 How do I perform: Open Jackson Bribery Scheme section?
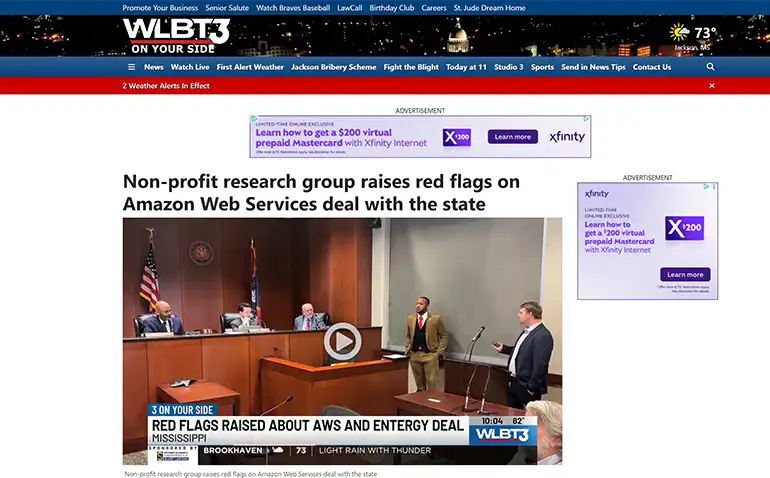[333, 67]
